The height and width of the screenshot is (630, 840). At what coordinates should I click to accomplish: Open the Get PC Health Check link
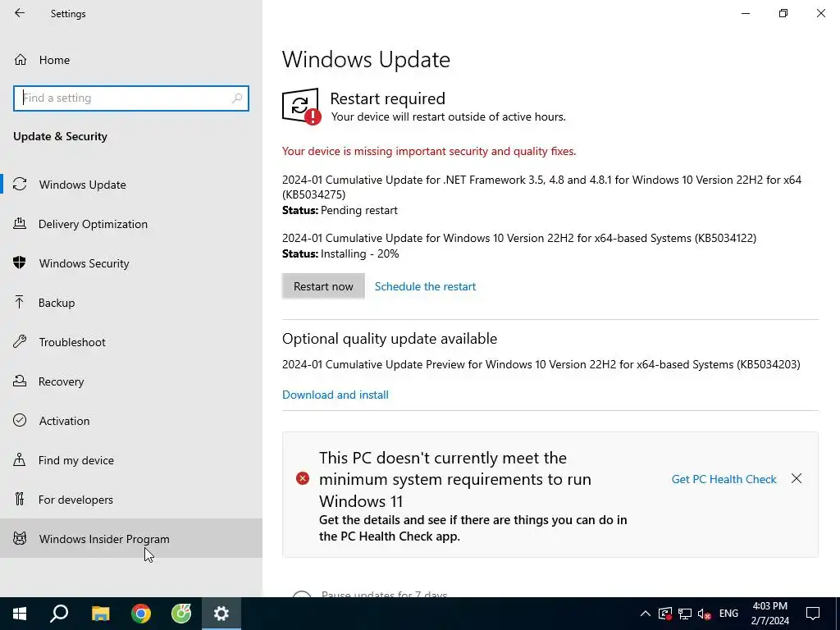(724, 479)
